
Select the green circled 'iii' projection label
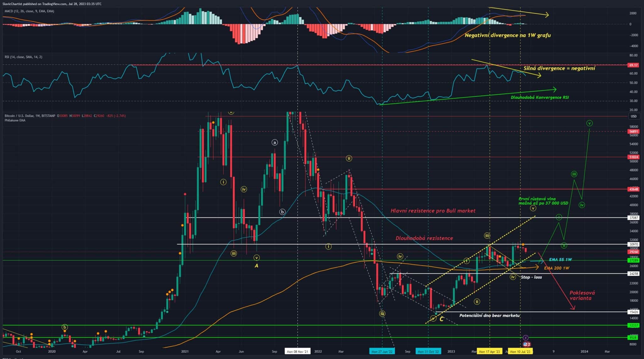(574, 174)
